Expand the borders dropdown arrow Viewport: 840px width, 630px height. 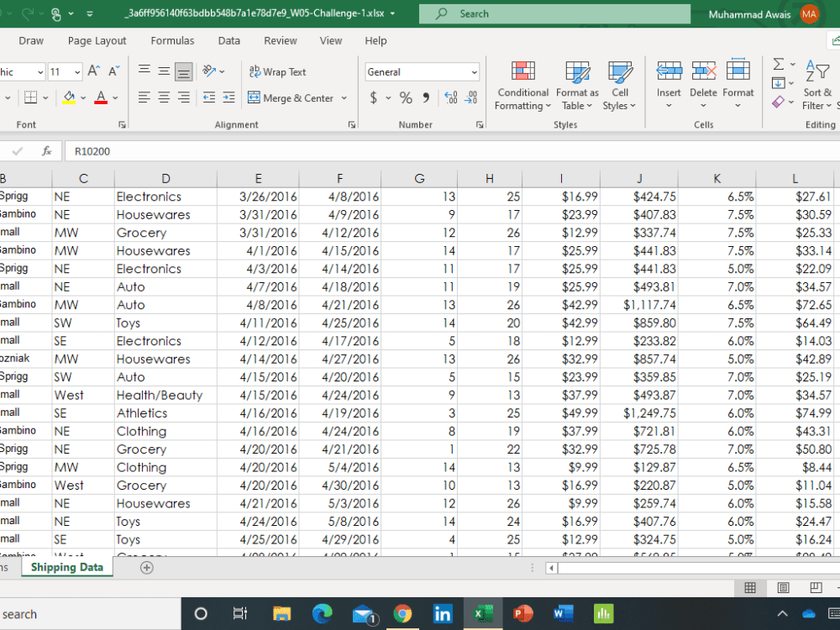(x=45, y=98)
